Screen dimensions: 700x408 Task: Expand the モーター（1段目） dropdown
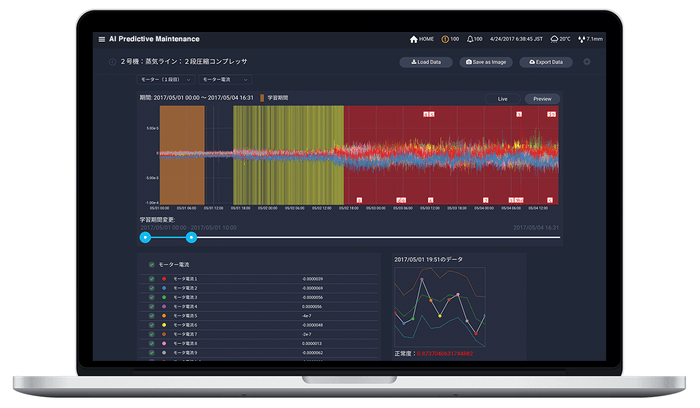[x=165, y=79]
